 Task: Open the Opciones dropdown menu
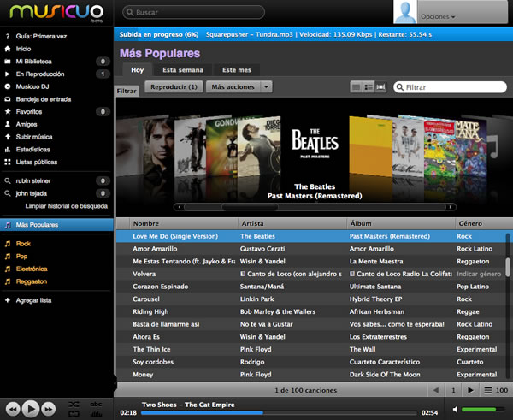point(438,17)
